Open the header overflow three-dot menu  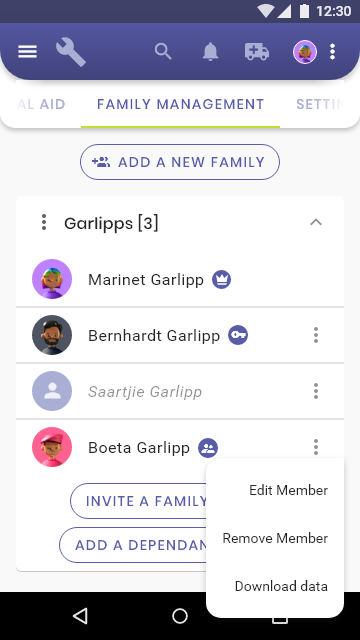pos(333,52)
